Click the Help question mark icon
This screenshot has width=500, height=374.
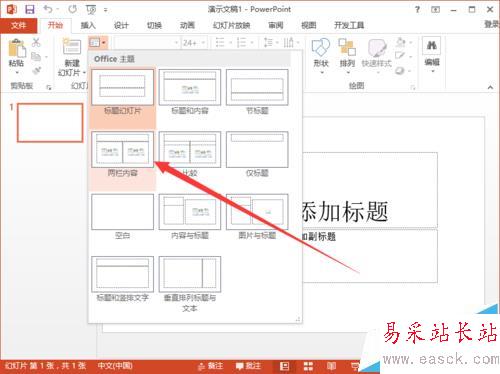coord(417,9)
